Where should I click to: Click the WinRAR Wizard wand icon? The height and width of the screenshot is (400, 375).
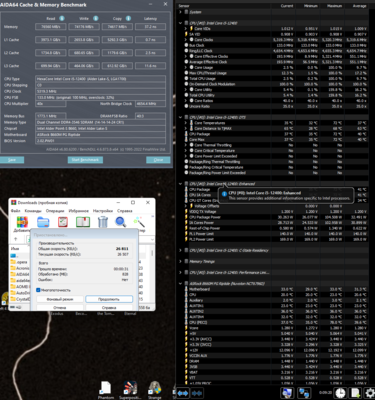click(139, 222)
